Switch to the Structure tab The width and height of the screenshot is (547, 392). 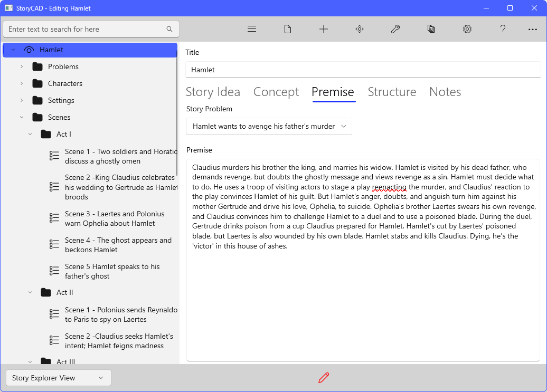(392, 92)
